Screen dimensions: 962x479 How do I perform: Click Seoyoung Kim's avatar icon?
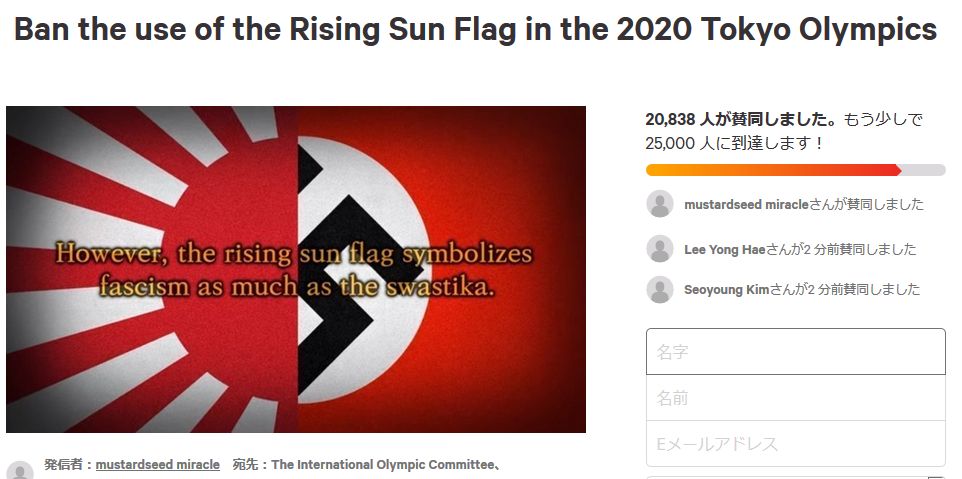point(660,290)
